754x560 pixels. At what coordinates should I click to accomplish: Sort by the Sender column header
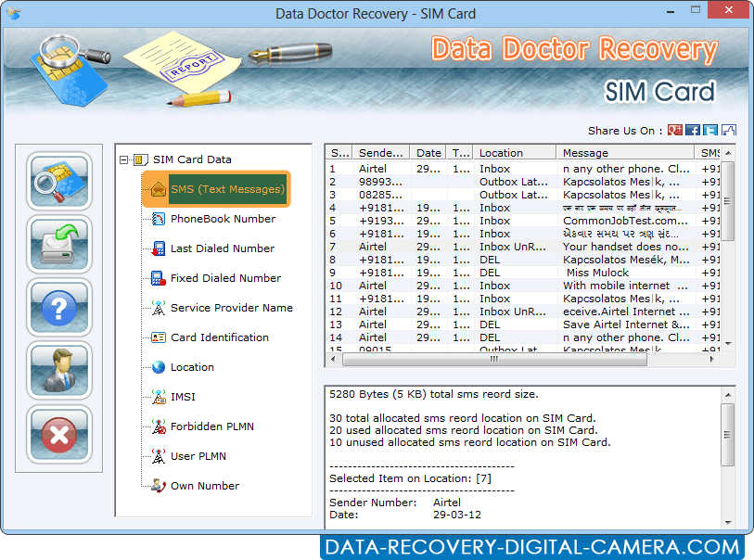click(x=381, y=153)
